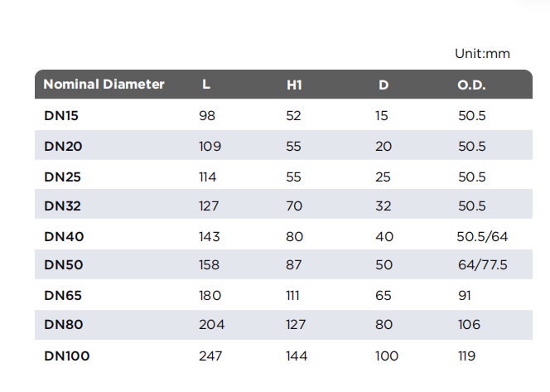The height and width of the screenshot is (392, 550).
Task: Select the L column header
Action: pyautogui.click(x=206, y=85)
